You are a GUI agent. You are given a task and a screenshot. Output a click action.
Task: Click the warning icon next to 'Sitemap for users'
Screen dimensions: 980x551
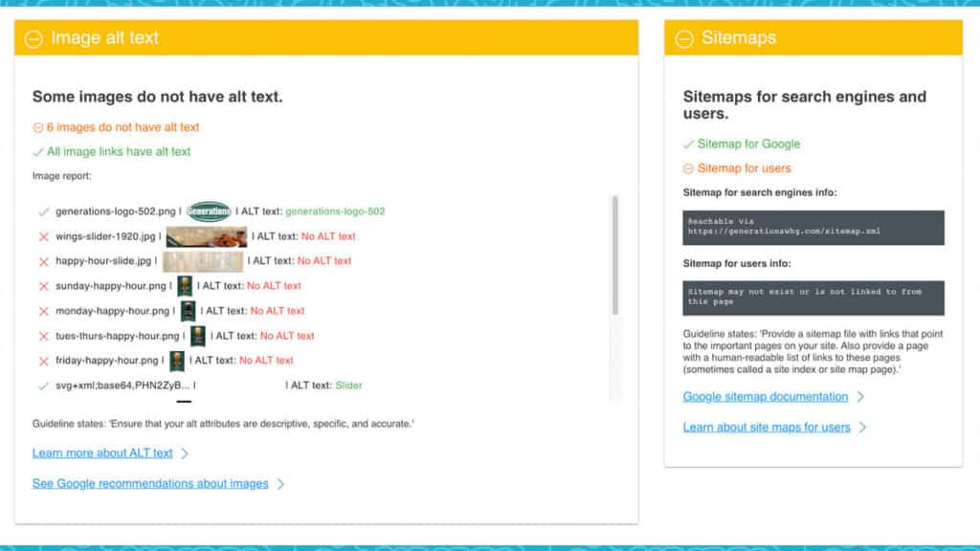688,169
